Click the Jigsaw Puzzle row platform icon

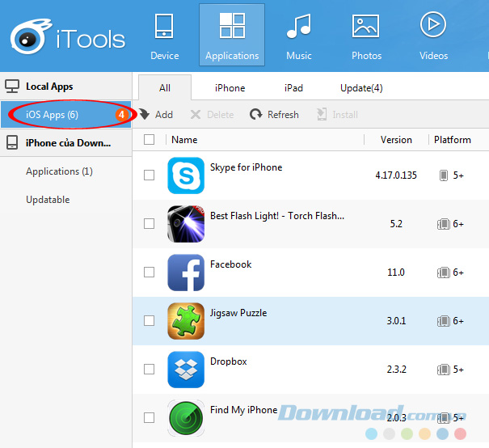[444, 321]
